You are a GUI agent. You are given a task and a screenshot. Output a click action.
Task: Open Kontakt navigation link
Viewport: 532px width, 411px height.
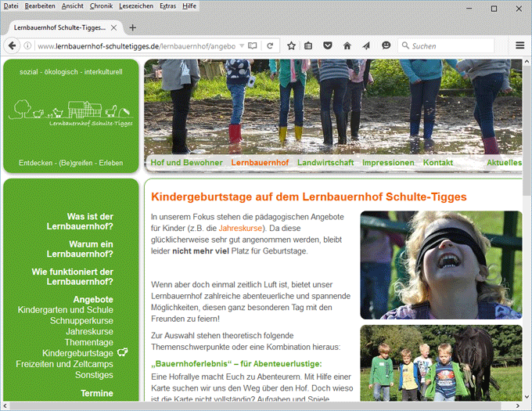click(x=438, y=163)
